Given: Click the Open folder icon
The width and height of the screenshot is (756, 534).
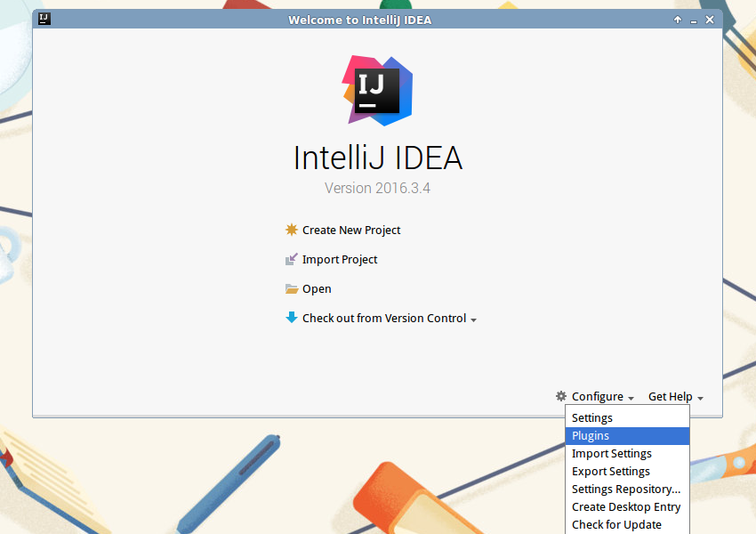Looking at the screenshot, I should pyautogui.click(x=291, y=288).
